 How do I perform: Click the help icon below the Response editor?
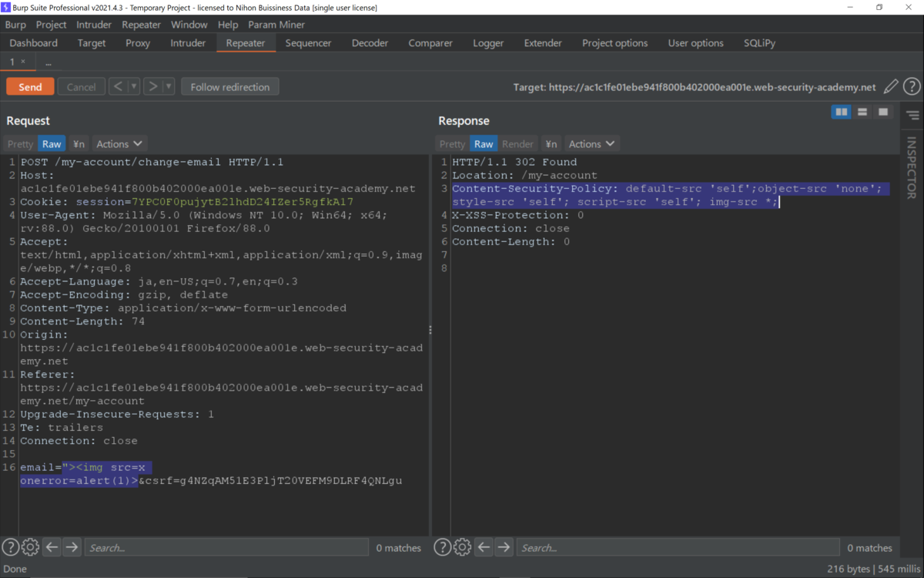[443, 546]
